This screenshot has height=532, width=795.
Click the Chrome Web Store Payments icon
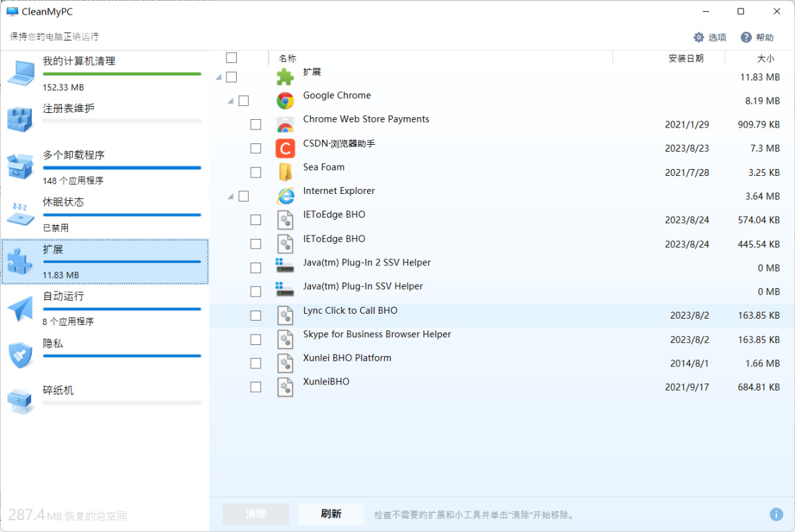285,125
